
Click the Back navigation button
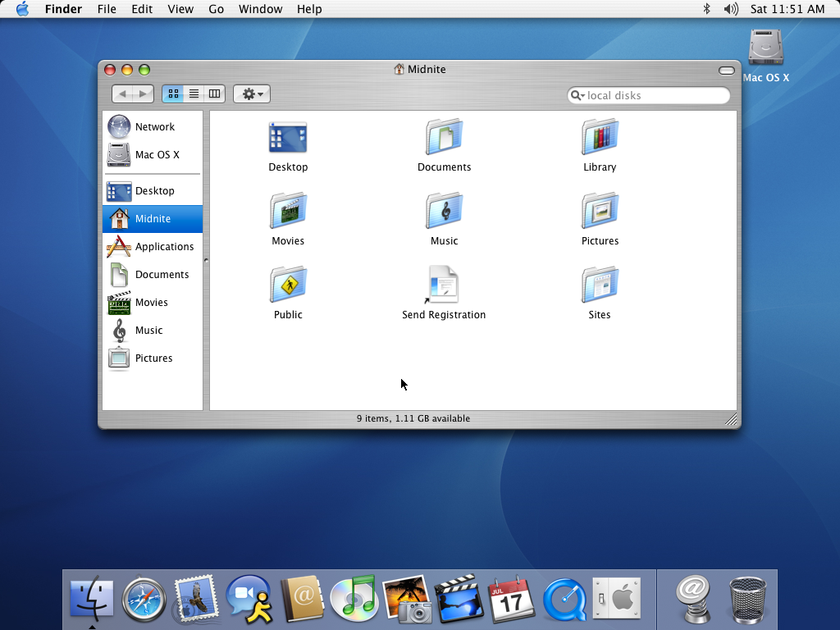tap(123, 94)
